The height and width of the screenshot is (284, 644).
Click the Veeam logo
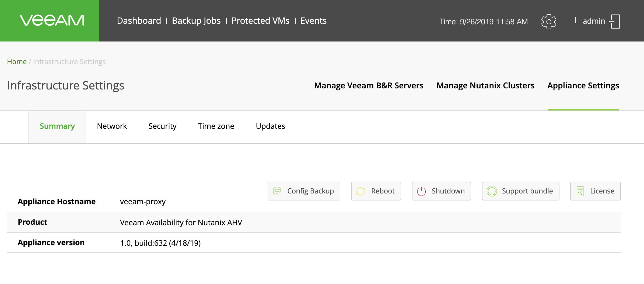click(x=52, y=20)
